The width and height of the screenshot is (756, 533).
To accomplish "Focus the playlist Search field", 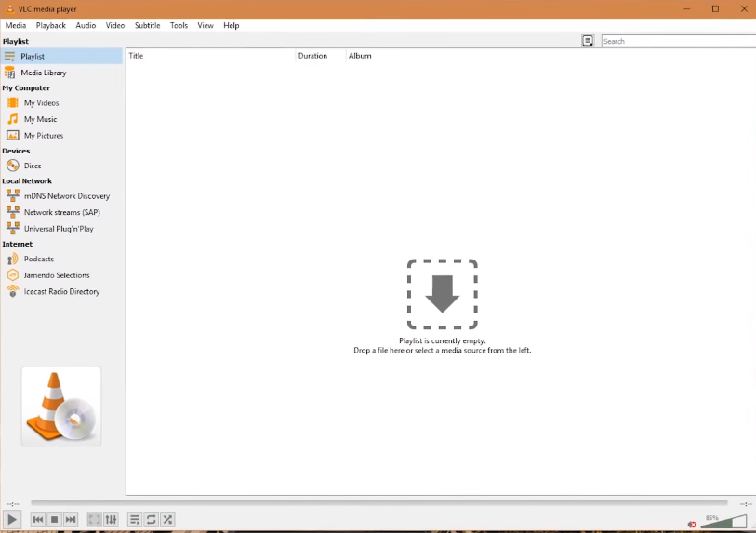I will coord(679,41).
